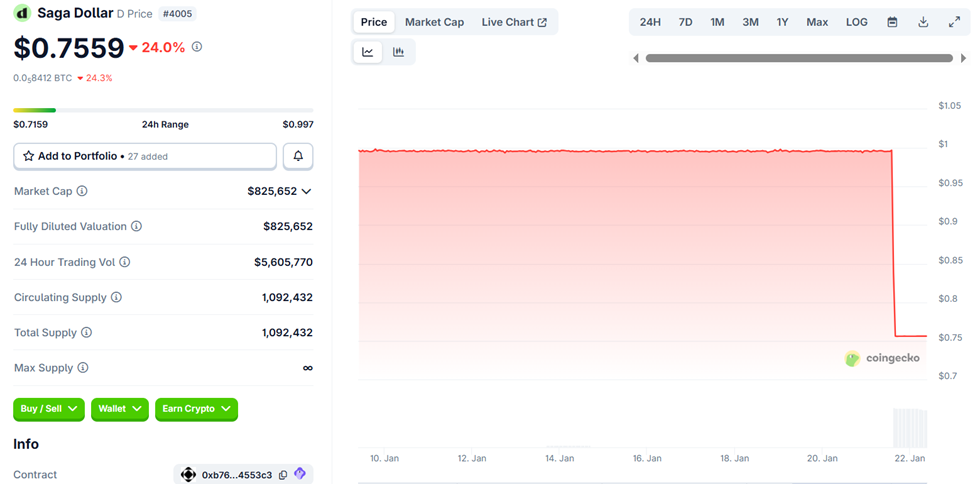Open the calendar date range picker

click(892, 22)
